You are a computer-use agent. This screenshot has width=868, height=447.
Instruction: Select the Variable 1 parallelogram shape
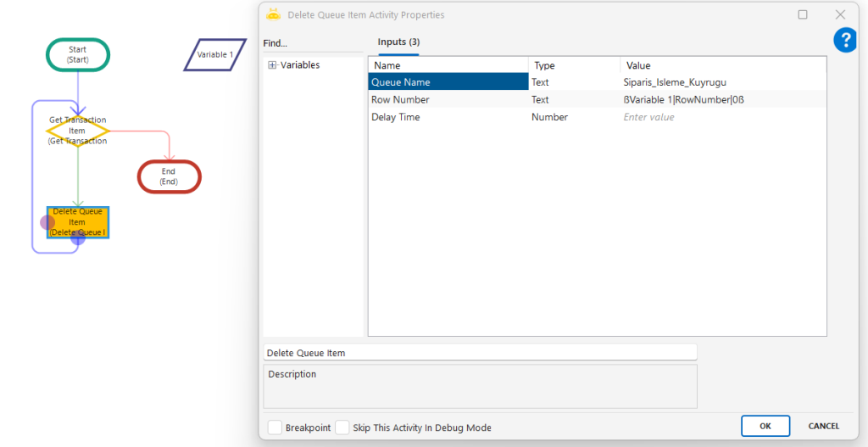214,55
